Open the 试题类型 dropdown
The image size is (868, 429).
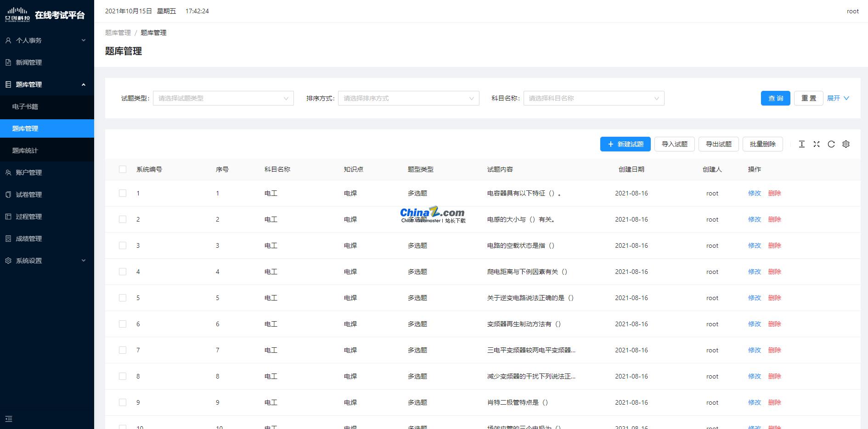(223, 98)
